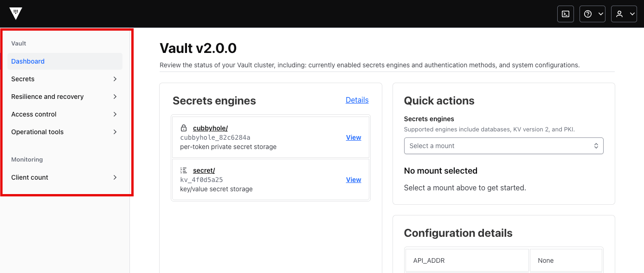Image resolution: width=644 pixels, height=273 pixels.
Task: Select the kv_4f0d5a25 accessor text
Action: point(202,180)
